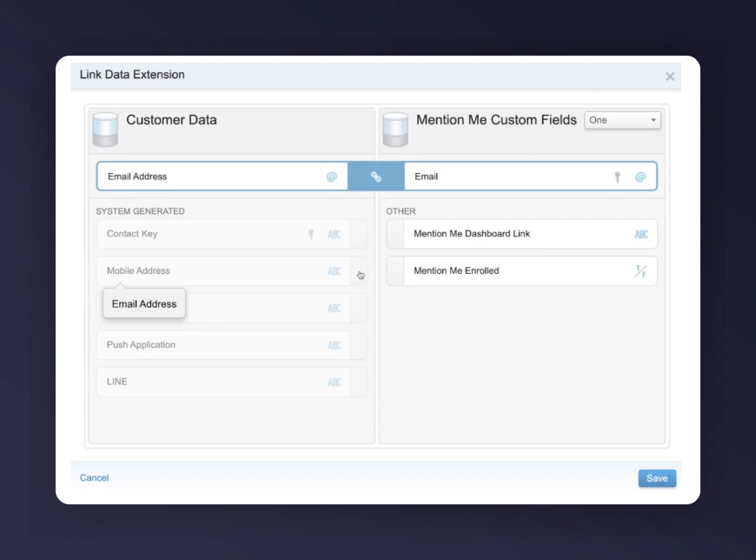Viewport: 756px width, 560px height.
Task: Click the SYSTEM GENERATED section label
Action: [140, 211]
